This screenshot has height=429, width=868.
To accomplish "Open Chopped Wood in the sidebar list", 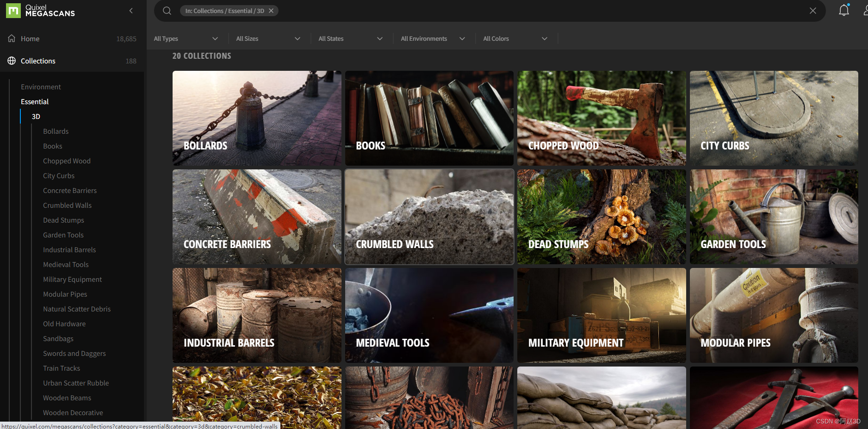I will click(x=67, y=161).
